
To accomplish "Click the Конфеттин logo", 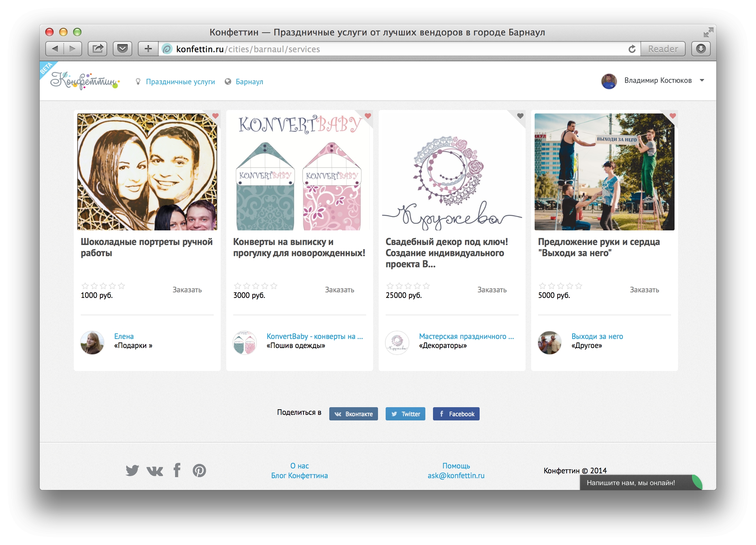I will point(85,81).
